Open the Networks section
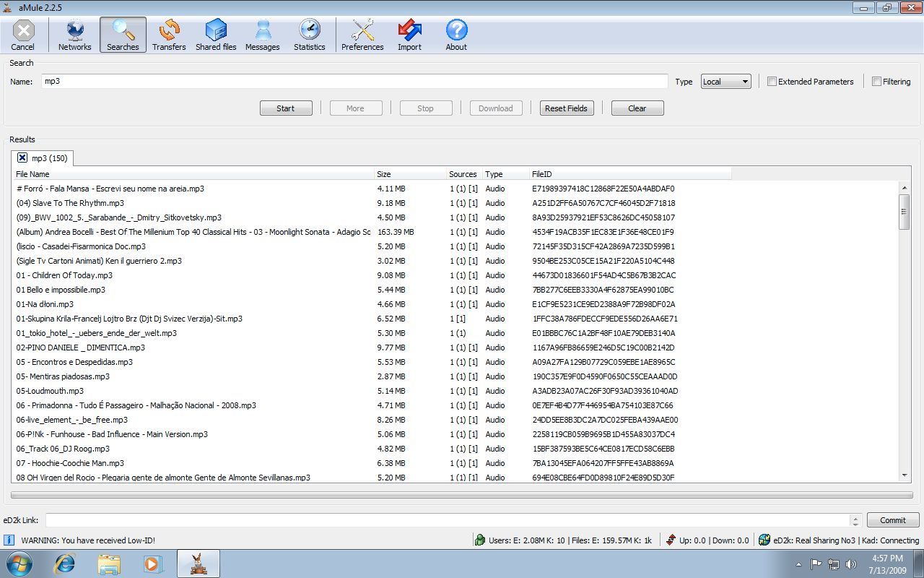 (75, 35)
